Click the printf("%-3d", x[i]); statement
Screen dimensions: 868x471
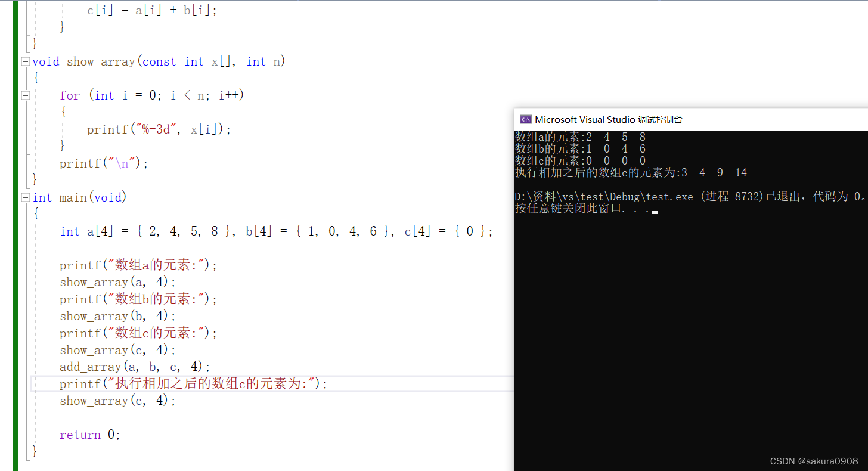(x=159, y=129)
